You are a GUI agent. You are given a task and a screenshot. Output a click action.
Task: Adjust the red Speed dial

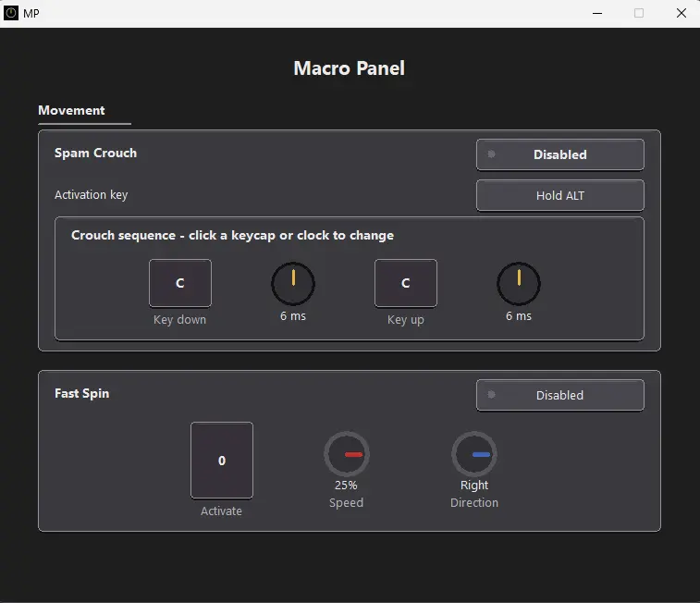coord(347,454)
